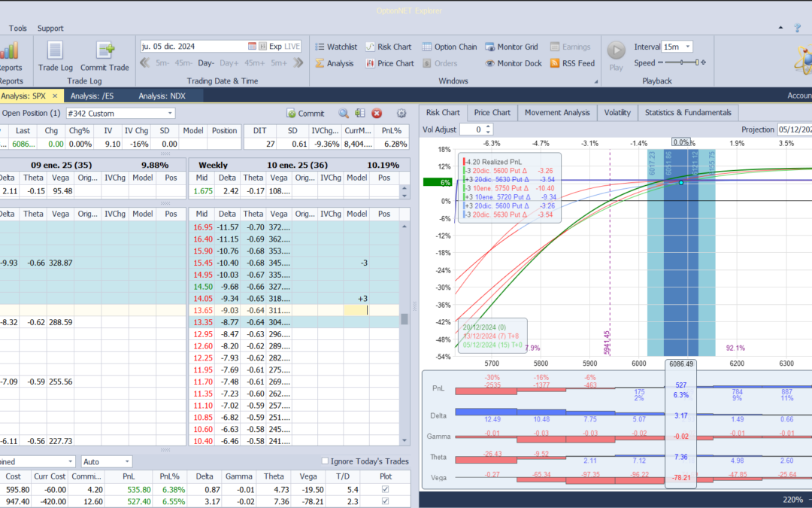Open the Monitor Grid window

pyautogui.click(x=513, y=47)
